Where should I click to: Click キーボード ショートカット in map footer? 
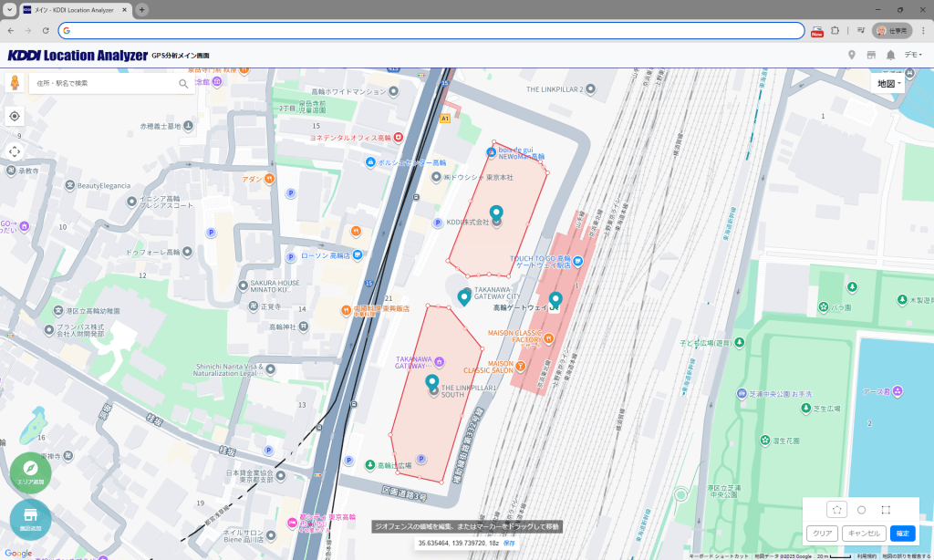719,555
